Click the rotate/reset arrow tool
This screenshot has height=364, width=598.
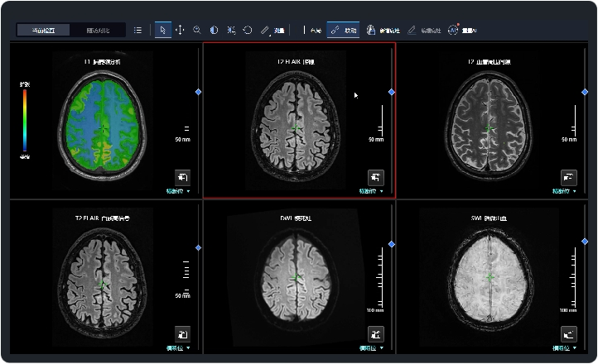[248, 30]
